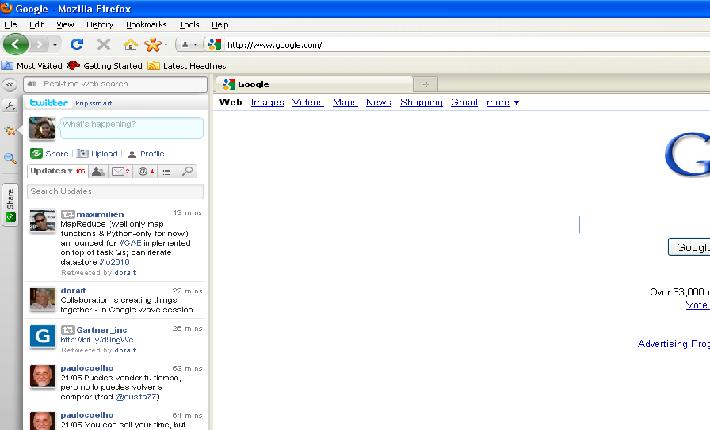The width and height of the screenshot is (710, 430).
Task: Open the lists tab icon
Action: point(167,172)
